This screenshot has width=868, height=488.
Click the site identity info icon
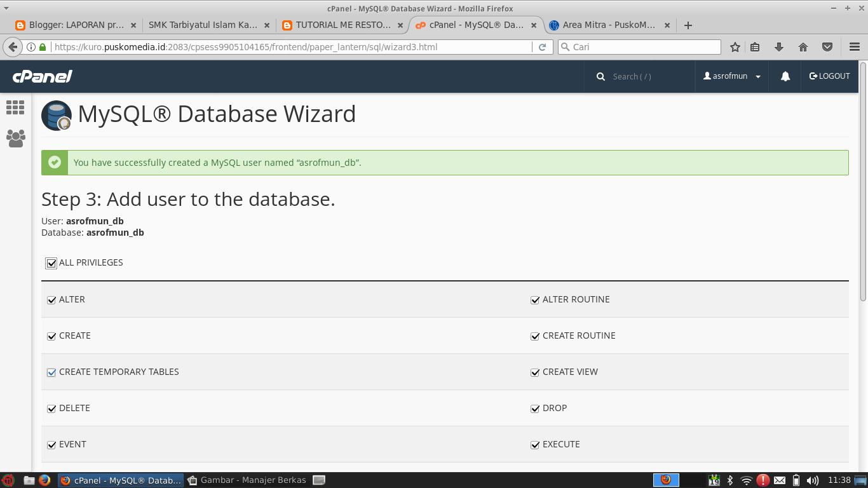pyautogui.click(x=31, y=47)
